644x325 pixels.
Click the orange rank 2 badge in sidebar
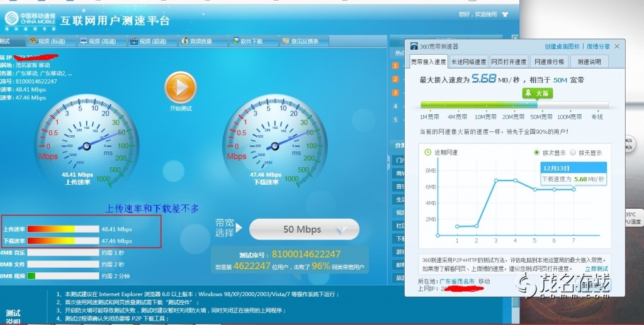coord(395,79)
